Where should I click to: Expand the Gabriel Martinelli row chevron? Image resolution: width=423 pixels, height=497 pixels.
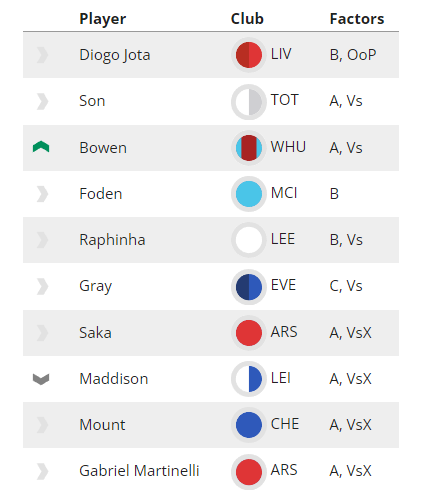coord(42,471)
